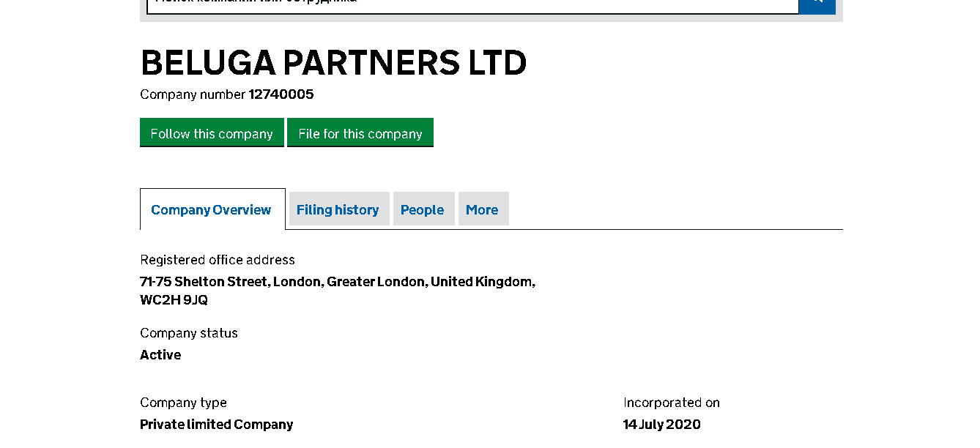The image size is (980, 448).
Task: Click the Company type label
Action: coord(183,403)
